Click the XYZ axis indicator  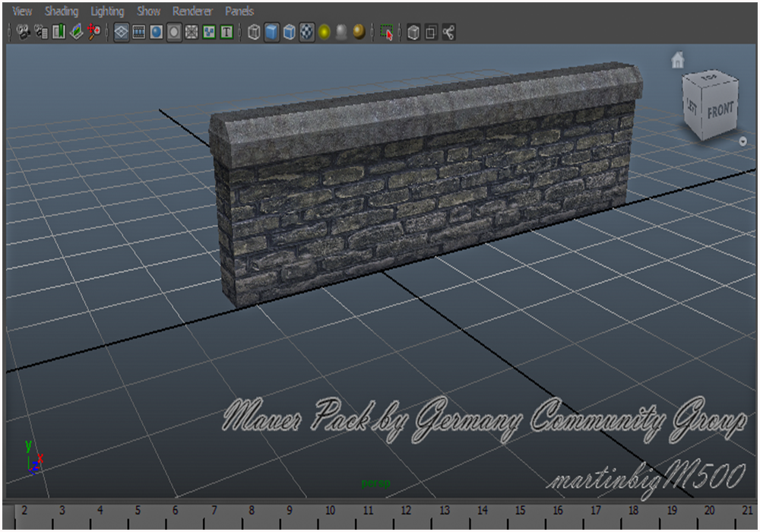tap(33, 456)
